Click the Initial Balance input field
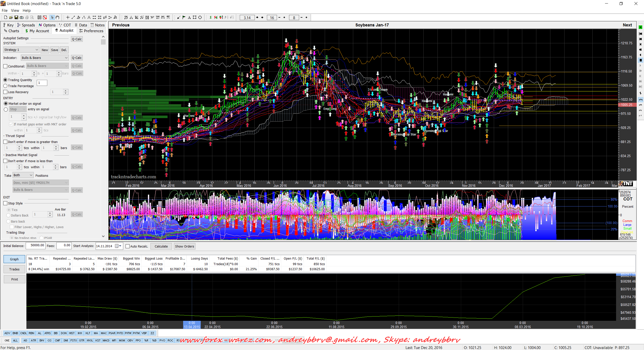644x350 pixels. coord(35,246)
